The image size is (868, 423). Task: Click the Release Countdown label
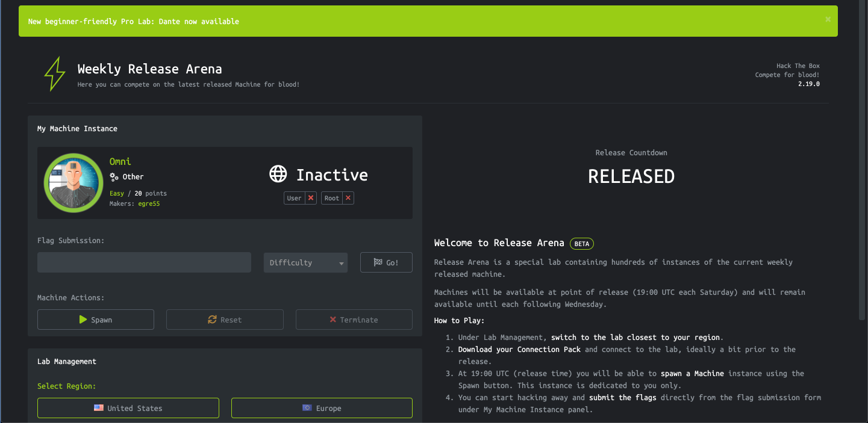tap(631, 153)
